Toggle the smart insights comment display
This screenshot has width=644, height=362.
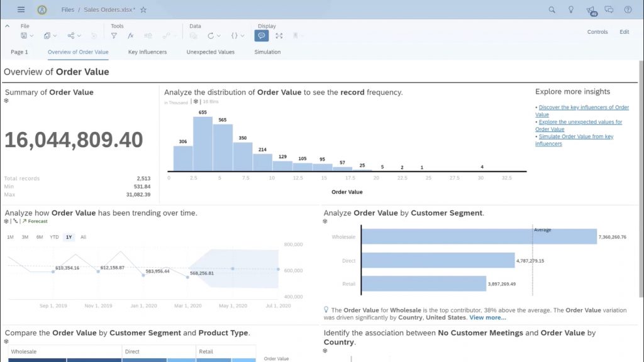pos(261,35)
